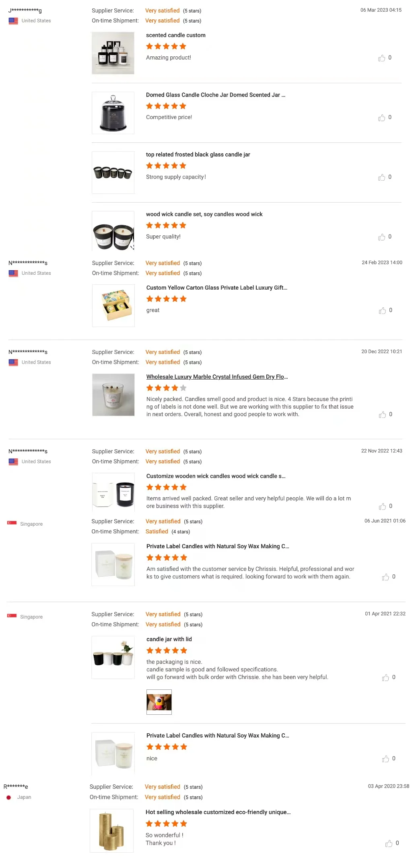Open Wholesale Luxury Marble Crystal candle link
This screenshot has height=868, width=412.
217,377
